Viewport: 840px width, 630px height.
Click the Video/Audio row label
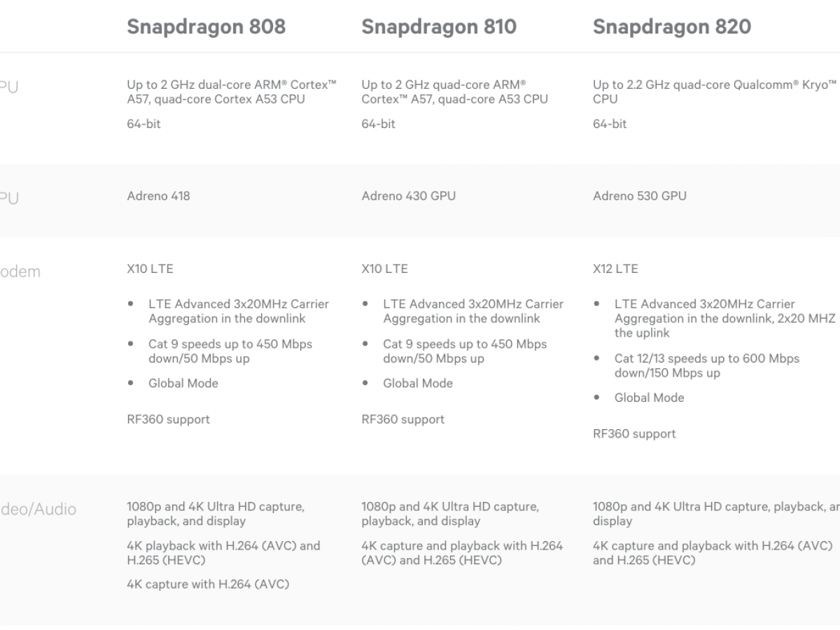coord(38,510)
